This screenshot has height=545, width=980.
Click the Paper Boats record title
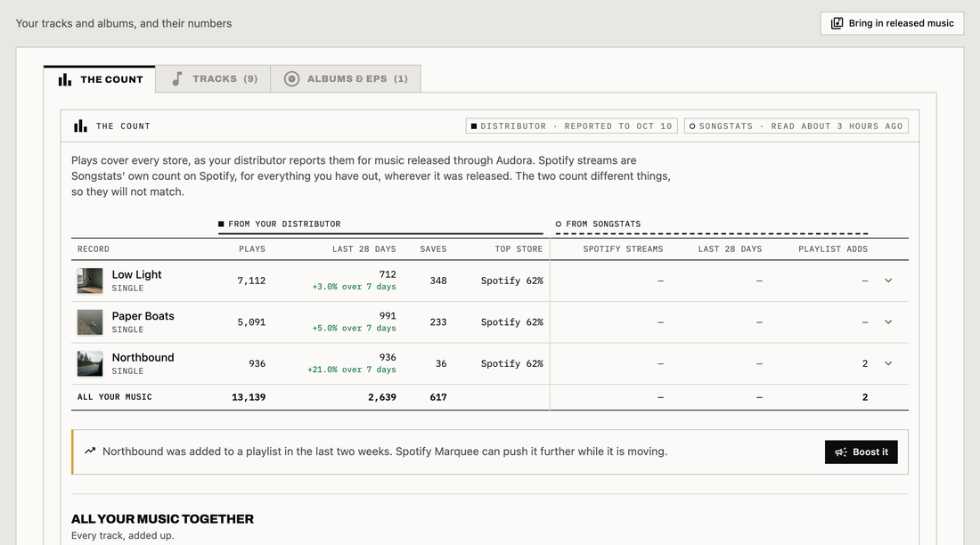click(x=143, y=315)
